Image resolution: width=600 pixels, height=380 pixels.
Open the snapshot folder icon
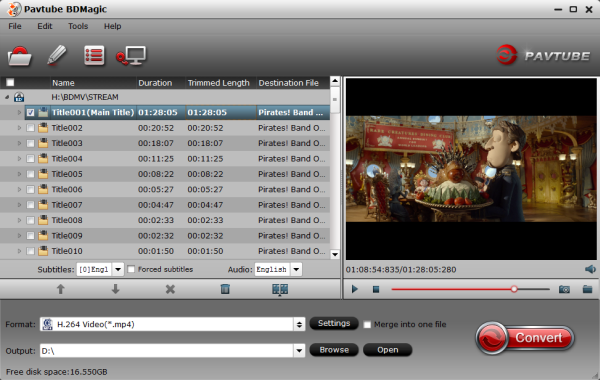[x=587, y=289]
